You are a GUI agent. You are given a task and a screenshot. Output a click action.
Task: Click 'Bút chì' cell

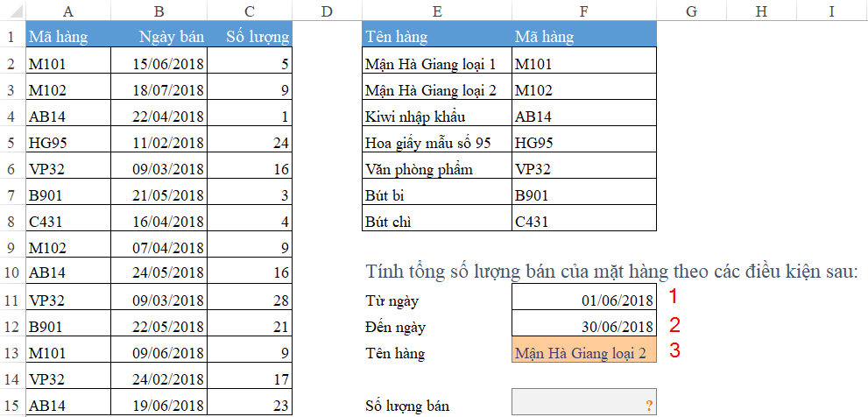(x=437, y=218)
